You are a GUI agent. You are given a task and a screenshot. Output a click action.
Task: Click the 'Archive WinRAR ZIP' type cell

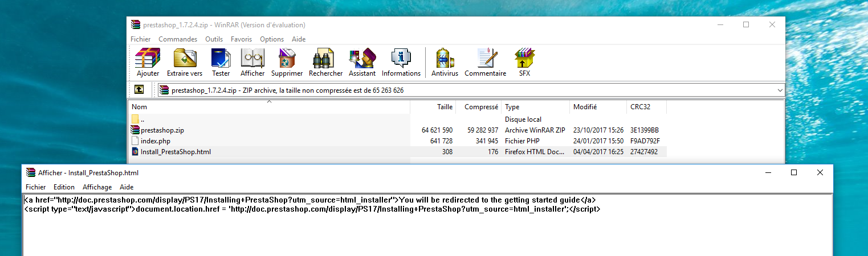(x=536, y=130)
